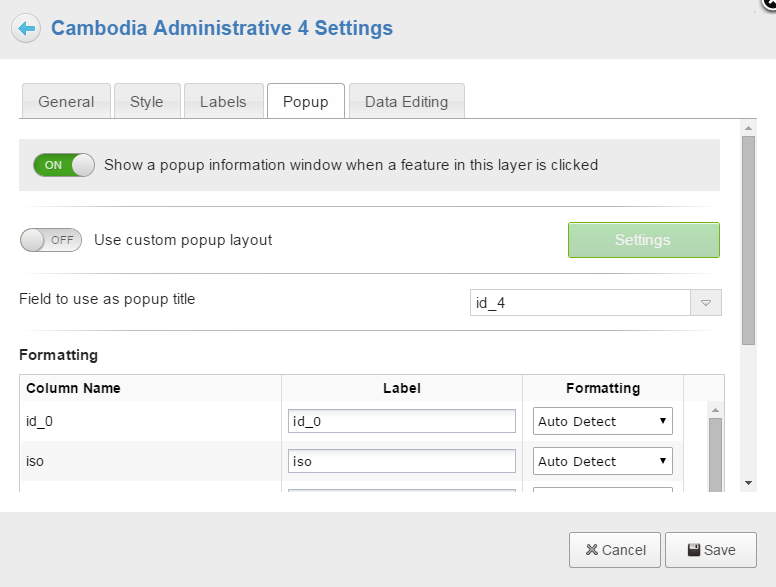
Task: Open the iso Auto Detect formatting dropdown
Action: 602,461
